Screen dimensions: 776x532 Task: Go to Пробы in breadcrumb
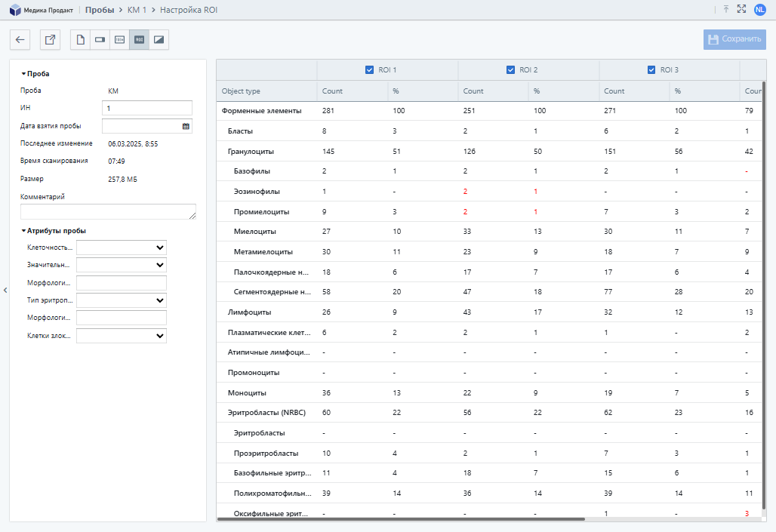click(x=100, y=10)
